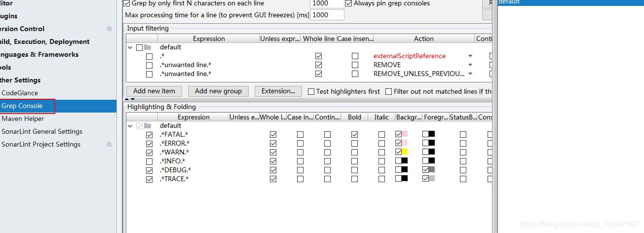Click pink background swatch of .*ERROR.* row
Viewport: 644px width, 233px height.
405,144
